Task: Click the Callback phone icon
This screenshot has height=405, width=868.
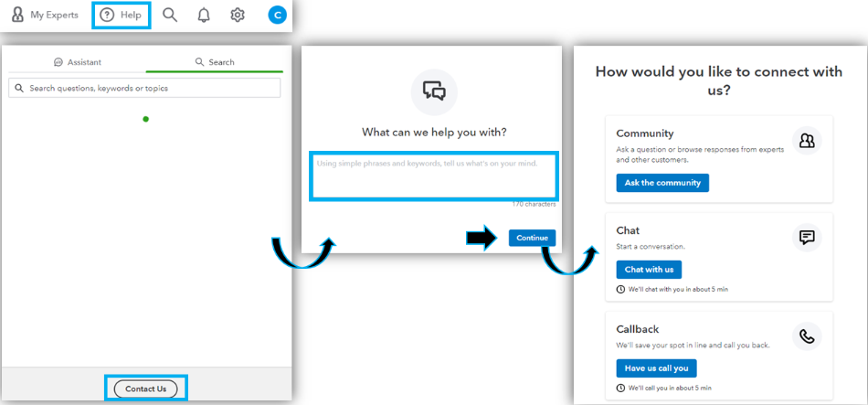Action: (x=807, y=336)
